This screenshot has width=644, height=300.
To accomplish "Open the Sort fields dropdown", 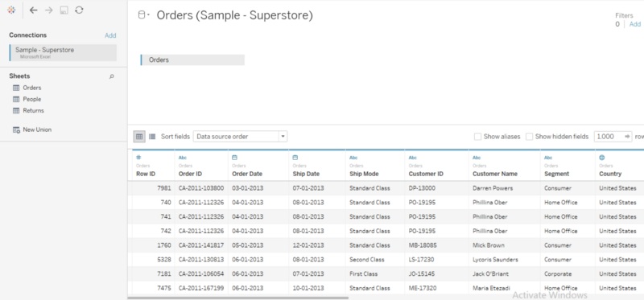I will coord(240,137).
